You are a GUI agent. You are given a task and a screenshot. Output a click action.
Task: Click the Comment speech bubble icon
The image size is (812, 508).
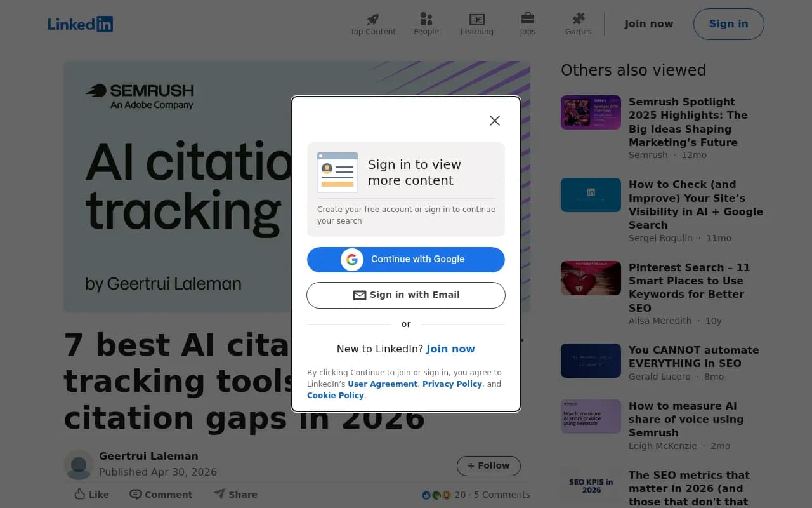[x=135, y=494]
